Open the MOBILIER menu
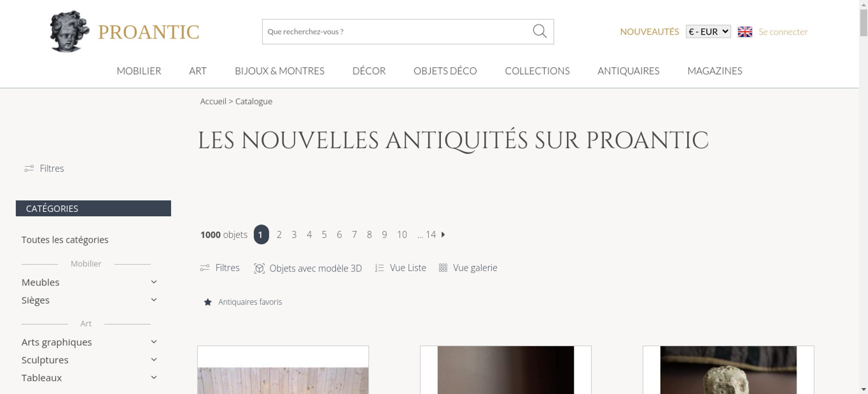Image resolution: width=868 pixels, height=394 pixels. 139,71
